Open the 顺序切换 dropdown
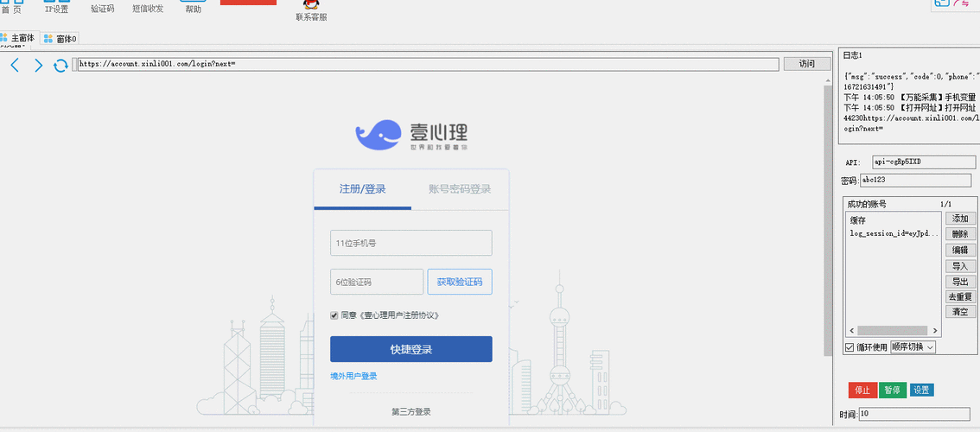 [913, 347]
